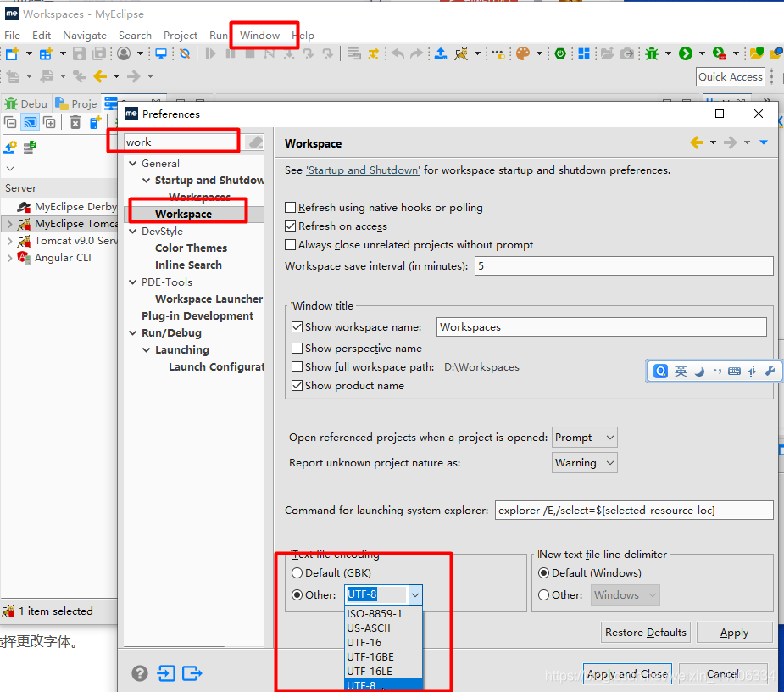Click the Save All toolbar icon
The width and height of the screenshot is (784, 692).
(100, 53)
